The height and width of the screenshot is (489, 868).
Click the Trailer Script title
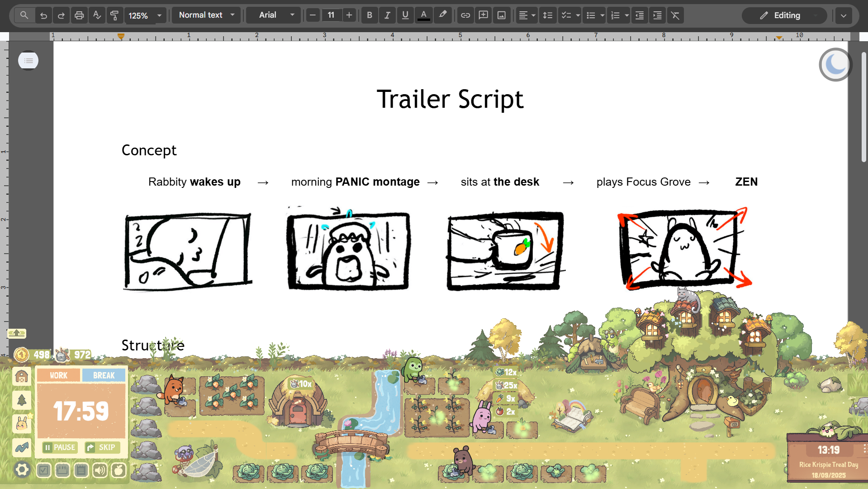coord(450,99)
